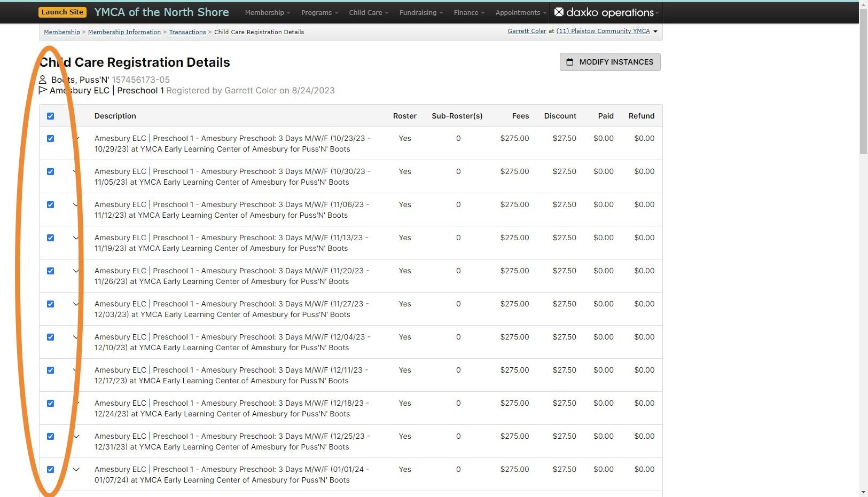Expand the 11/20/23 session row chevron
The width and height of the screenshot is (868, 497).
[76, 271]
